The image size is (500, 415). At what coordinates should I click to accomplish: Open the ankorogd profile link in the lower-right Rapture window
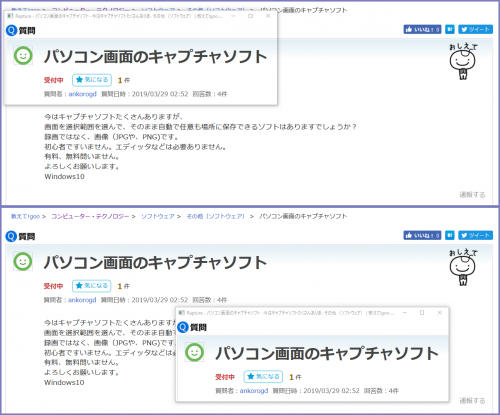(x=254, y=391)
